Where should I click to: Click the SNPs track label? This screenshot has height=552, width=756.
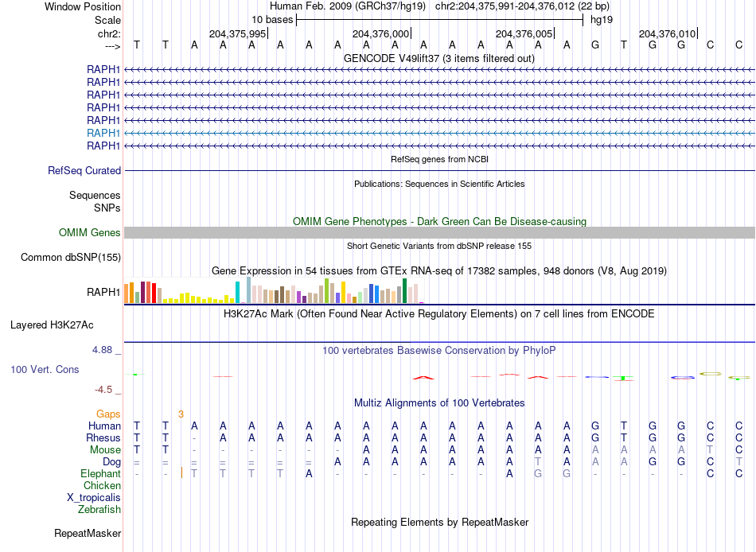pyautogui.click(x=107, y=208)
